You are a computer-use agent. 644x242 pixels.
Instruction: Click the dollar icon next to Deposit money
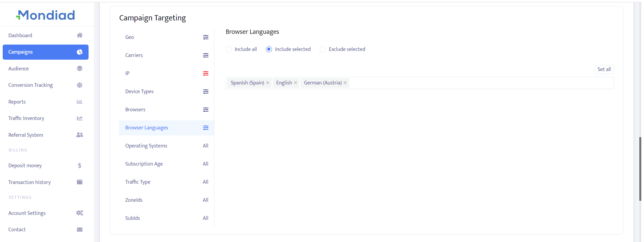coord(79,166)
